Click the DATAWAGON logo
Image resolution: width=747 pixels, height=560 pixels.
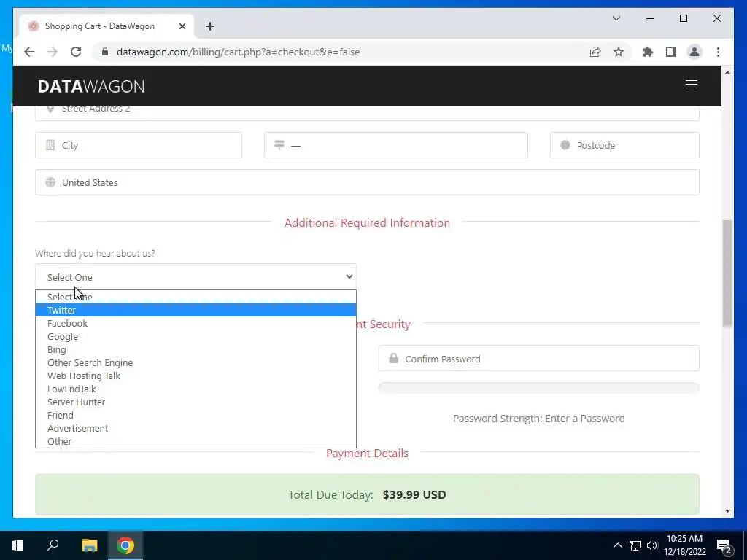tap(91, 86)
